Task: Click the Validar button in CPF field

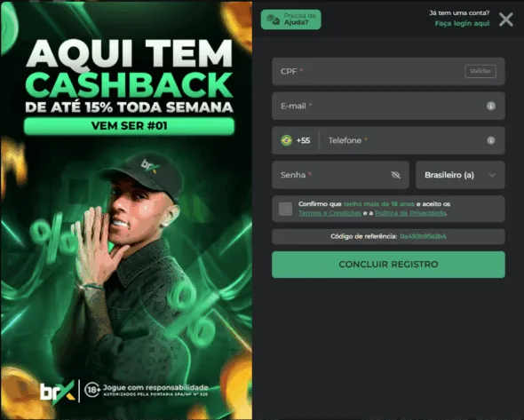Action: point(480,71)
